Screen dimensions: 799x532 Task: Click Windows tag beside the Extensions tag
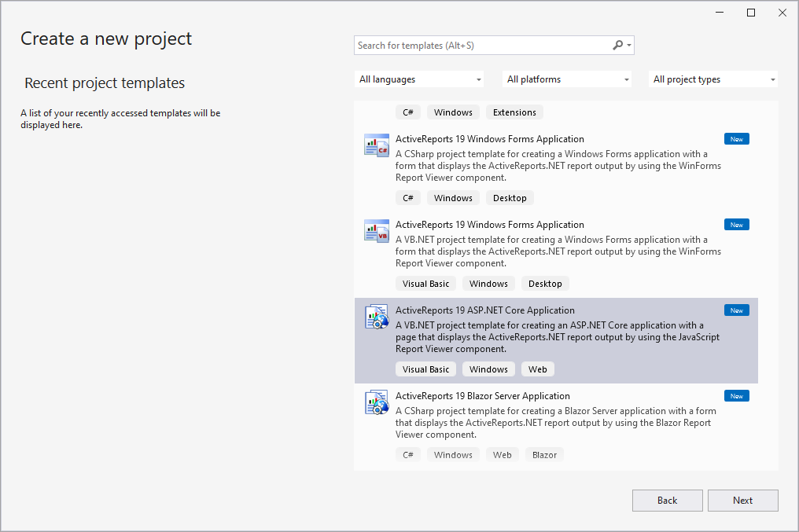coord(453,112)
